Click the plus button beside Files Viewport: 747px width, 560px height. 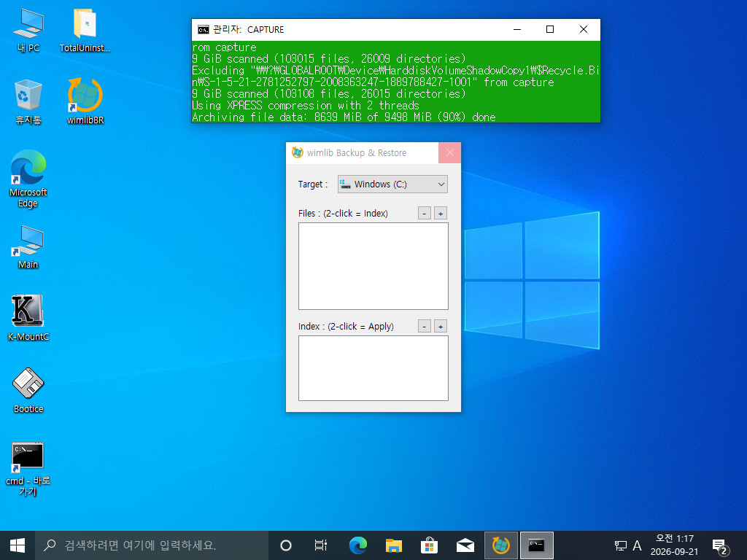point(441,214)
